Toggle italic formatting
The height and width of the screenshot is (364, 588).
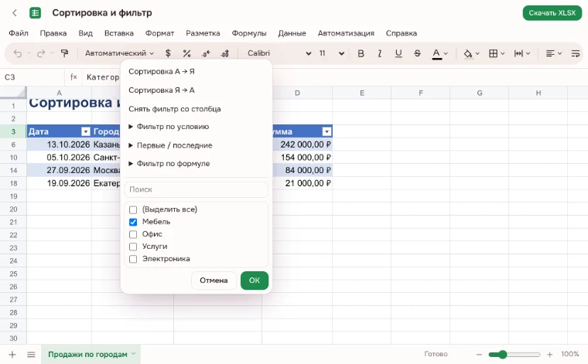coord(380,53)
